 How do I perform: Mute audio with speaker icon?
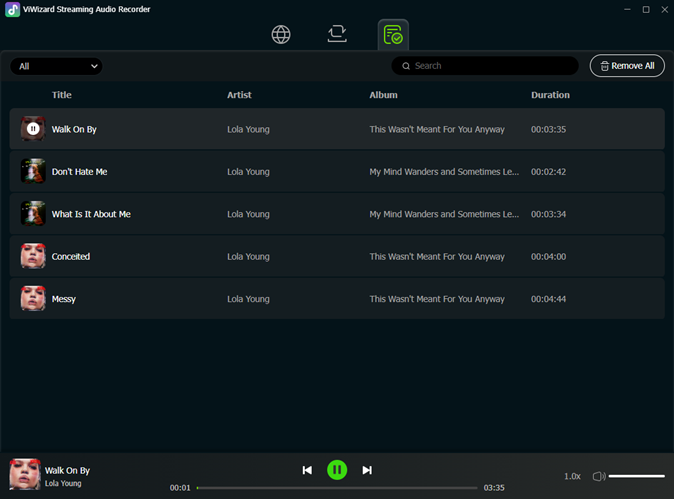[x=599, y=476]
